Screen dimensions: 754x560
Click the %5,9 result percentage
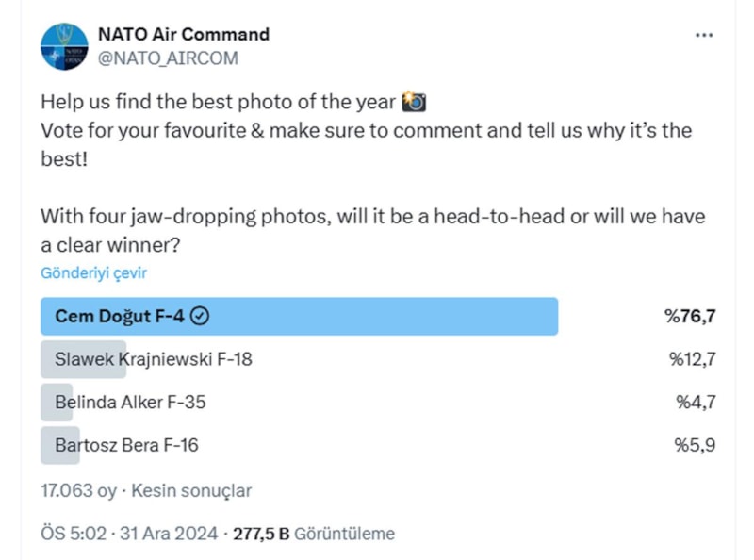[x=695, y=445]
